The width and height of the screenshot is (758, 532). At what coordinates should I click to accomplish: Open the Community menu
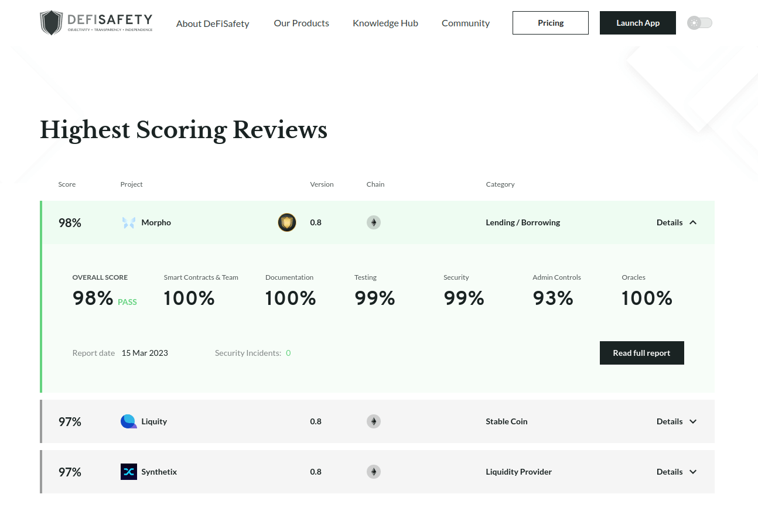pyautogui.click(x=466, y=23)
